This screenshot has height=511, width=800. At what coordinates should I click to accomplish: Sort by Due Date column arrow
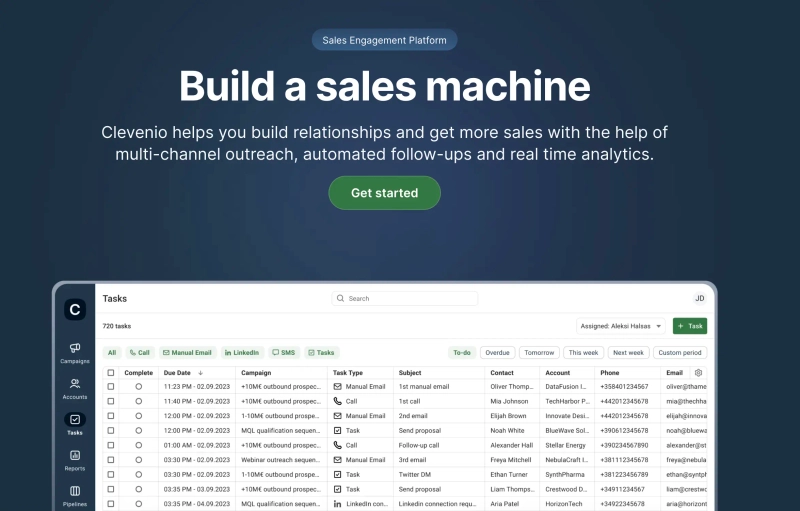tap(201, 373)
